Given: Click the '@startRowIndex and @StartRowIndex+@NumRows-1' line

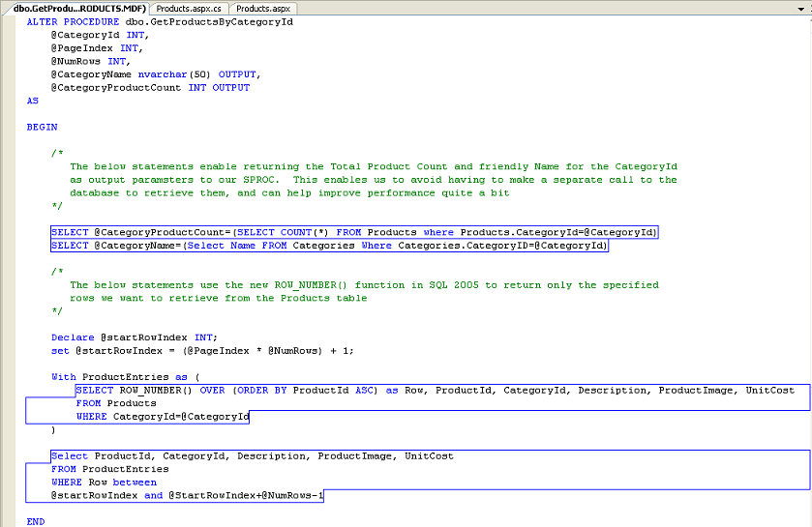Looking at the screenshot, I should (187, 495).
